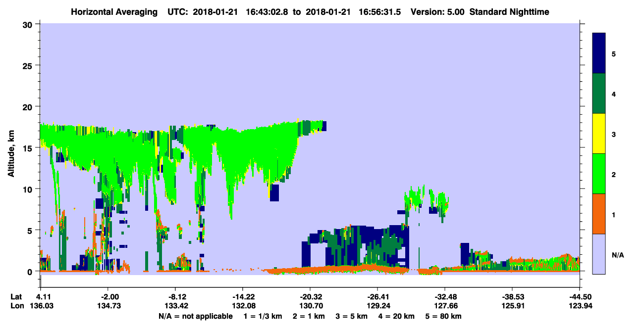Click the 25 km altitude tick label

coord(28,65)
